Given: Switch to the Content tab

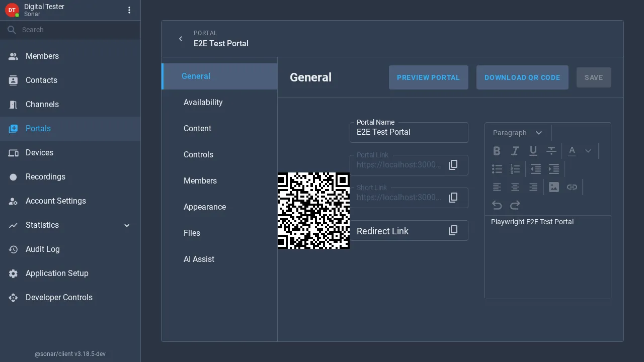Looking at the screenshot, I should 219,129.
